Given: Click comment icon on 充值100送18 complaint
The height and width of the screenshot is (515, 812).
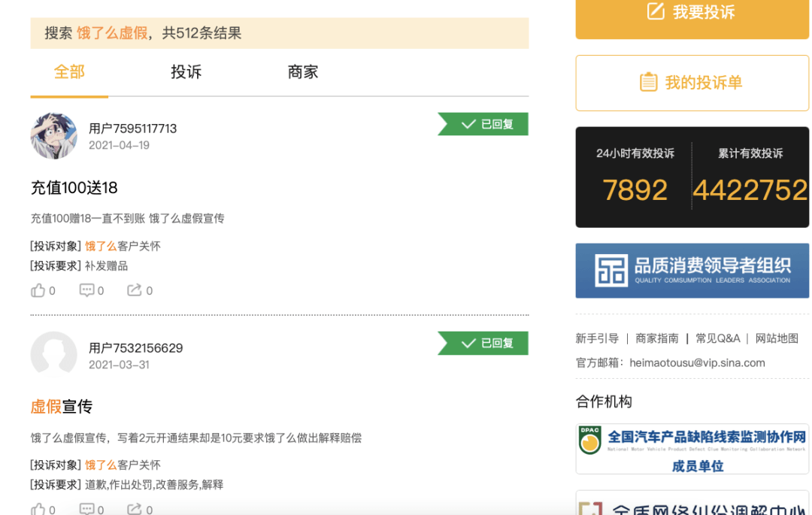Looking at the screenshot, I should tap(86, 290).
